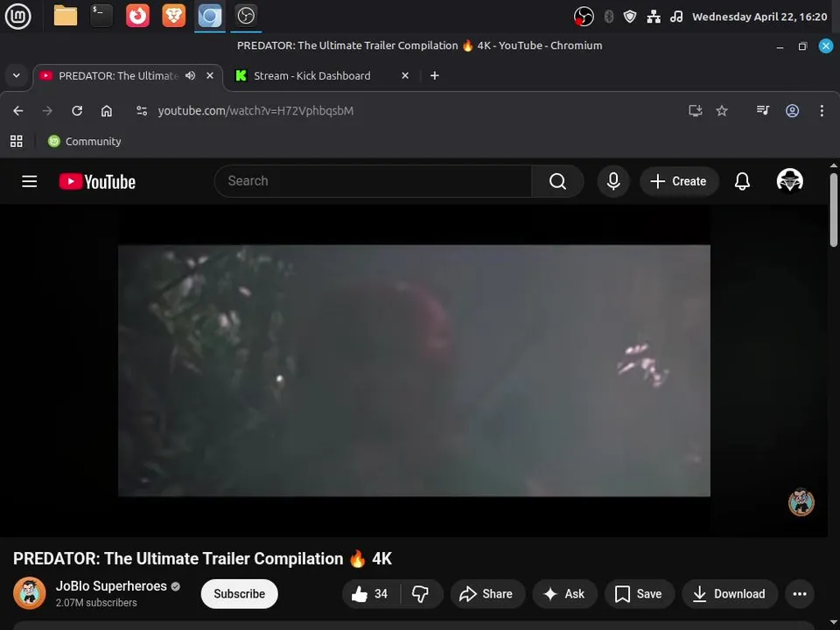Share the PREDATOR video
This screenshot has width=840, height=630.
coord(487,593)
